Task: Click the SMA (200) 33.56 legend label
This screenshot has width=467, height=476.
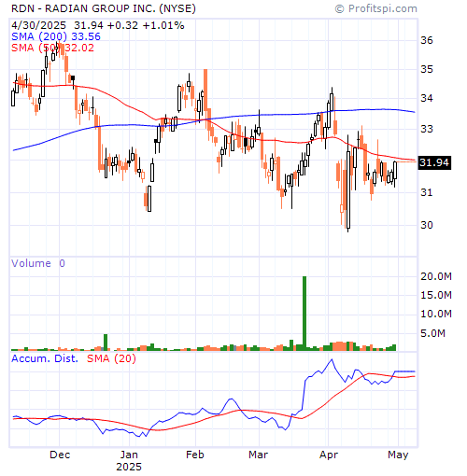Action: (x=56, y=36)
